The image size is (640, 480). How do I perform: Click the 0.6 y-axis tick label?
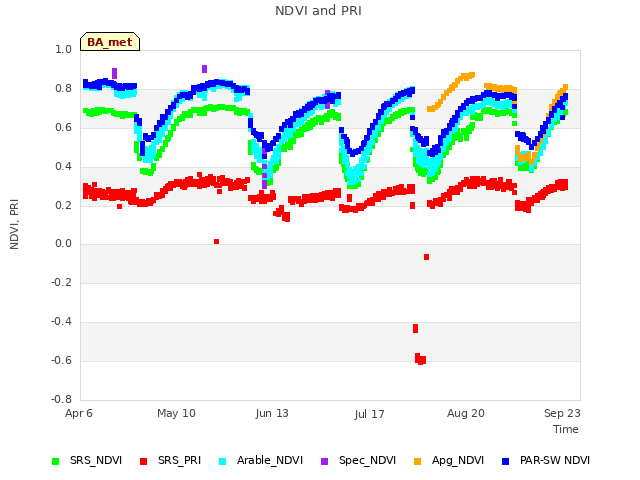pyautogui.click(x=63, y=127)
